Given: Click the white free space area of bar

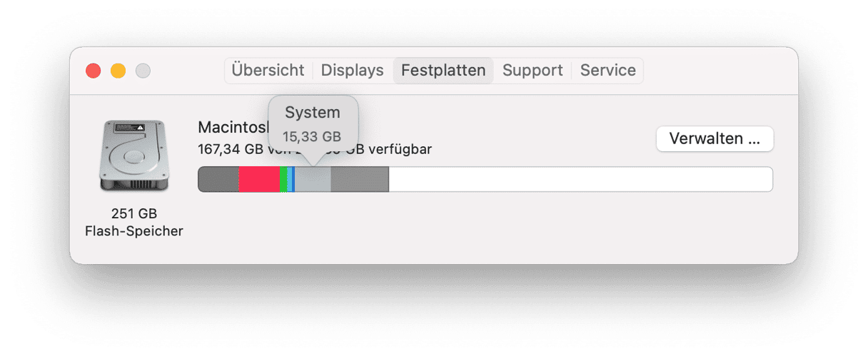Looking at the screenshot, I should (580, 179).
